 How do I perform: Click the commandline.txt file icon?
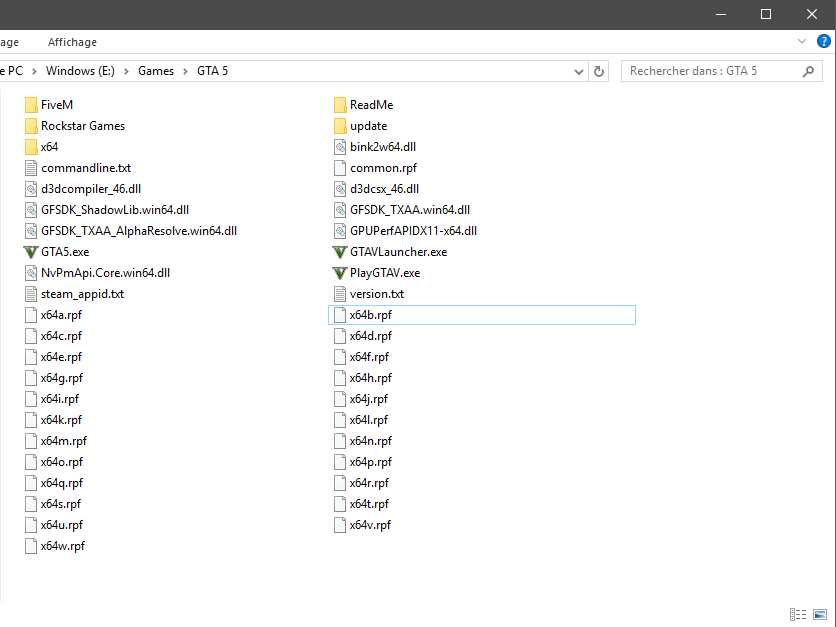(x=31, y=168)
